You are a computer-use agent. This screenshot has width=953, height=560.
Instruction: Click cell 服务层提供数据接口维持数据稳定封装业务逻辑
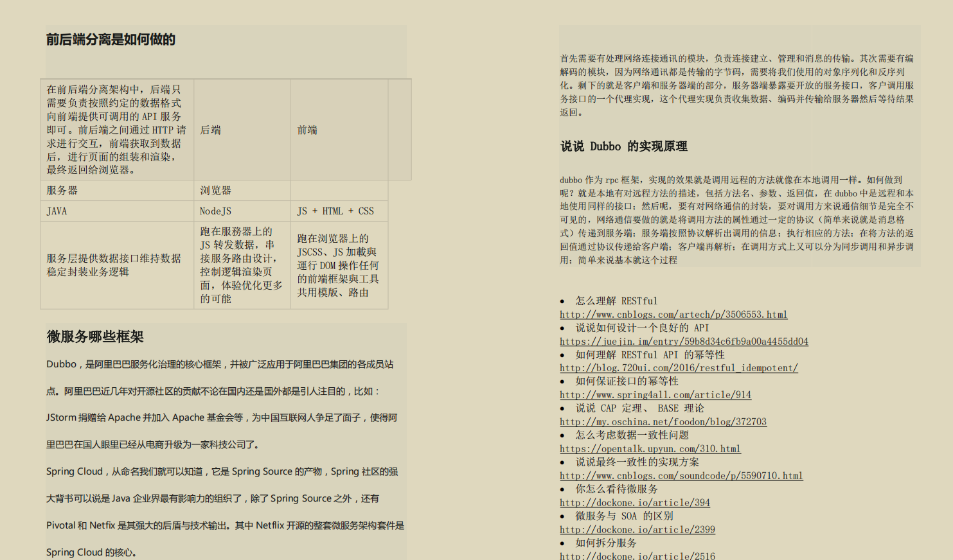point(117,265)
